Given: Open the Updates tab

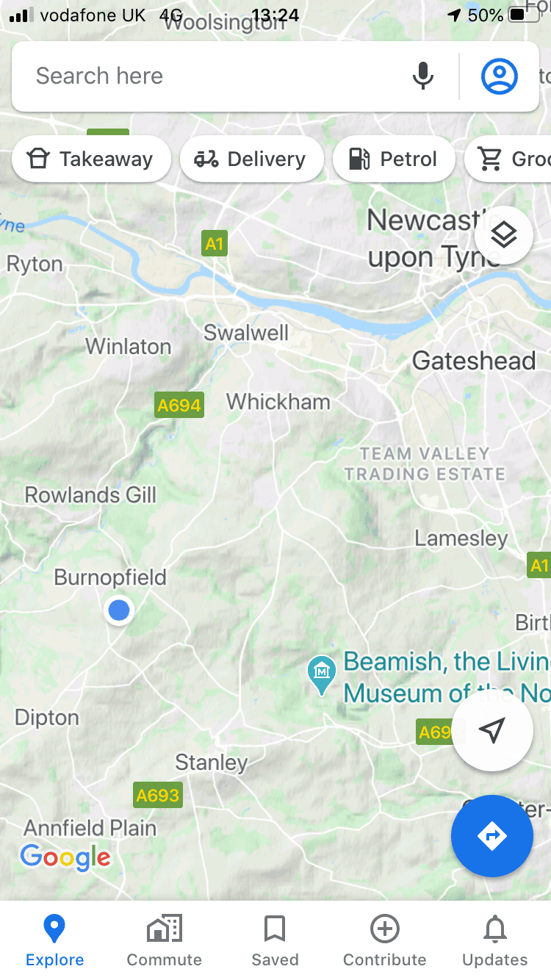Looking at the screenshot, I should [495, 940].
